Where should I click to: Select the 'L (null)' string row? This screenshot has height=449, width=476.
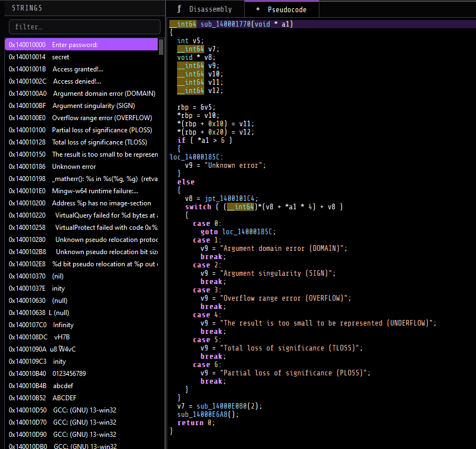(x=81, y=312)
